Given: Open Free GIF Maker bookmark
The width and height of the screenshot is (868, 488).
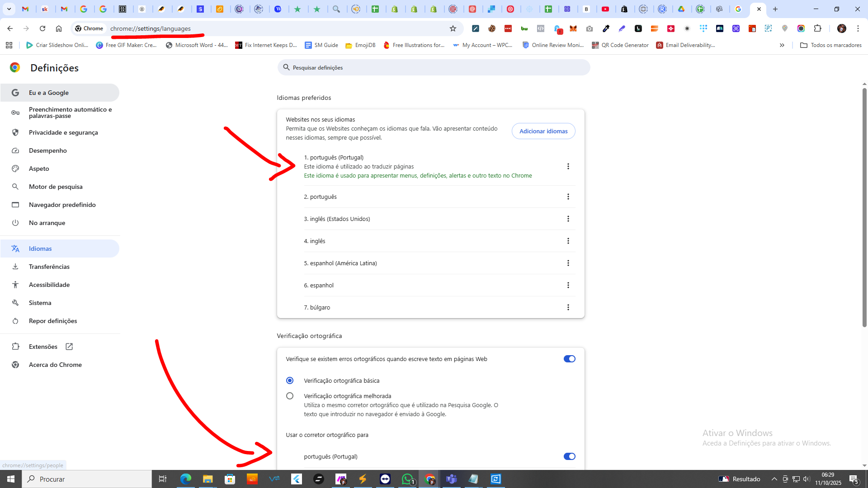Looking at the screenshot, I should 127,45.
